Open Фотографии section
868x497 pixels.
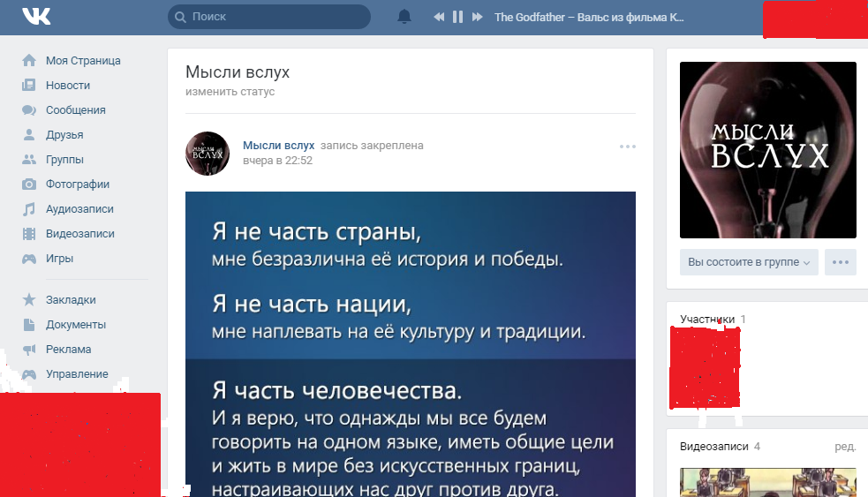tap(78, 184)
